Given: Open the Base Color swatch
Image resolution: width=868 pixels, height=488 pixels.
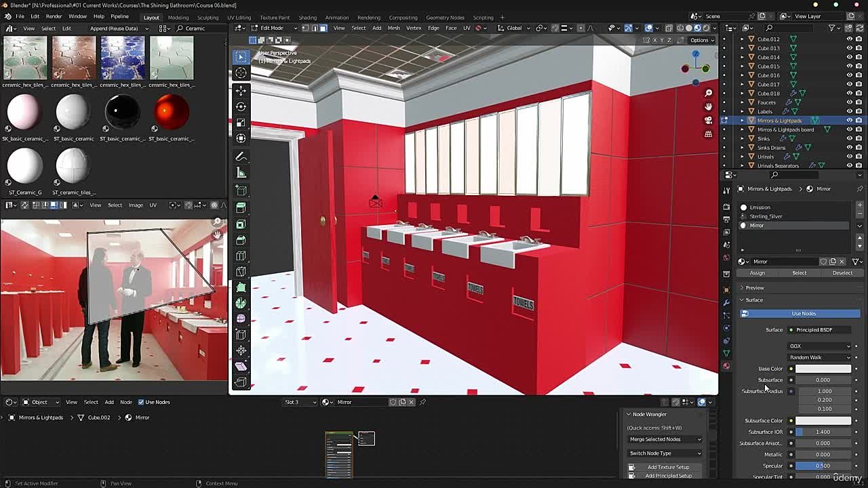Looking at the screenshot, I should [823, 369].
